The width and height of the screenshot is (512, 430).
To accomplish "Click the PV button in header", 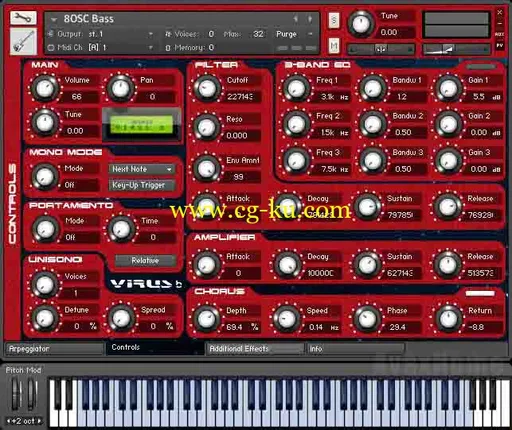I will pyautogui.click(x=499, y=45).
